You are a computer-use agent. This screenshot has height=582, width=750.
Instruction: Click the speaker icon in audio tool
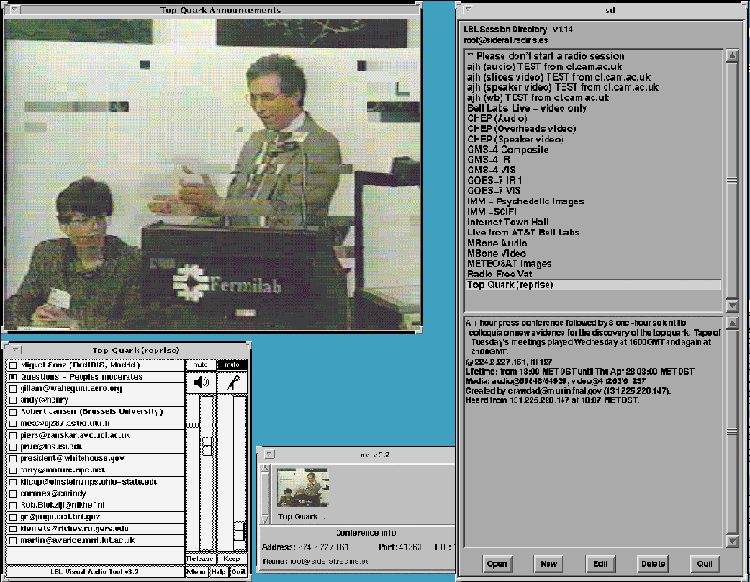click(x=201, y=383)
